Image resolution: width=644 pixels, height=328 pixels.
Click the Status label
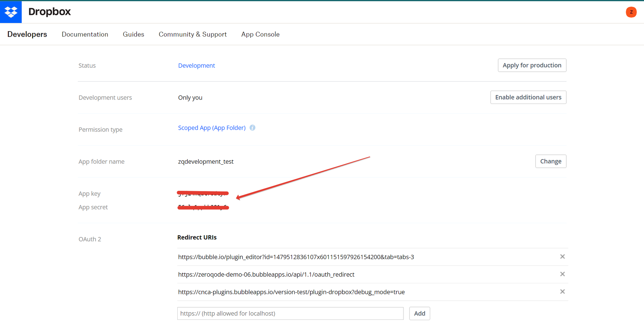point(87,65)
